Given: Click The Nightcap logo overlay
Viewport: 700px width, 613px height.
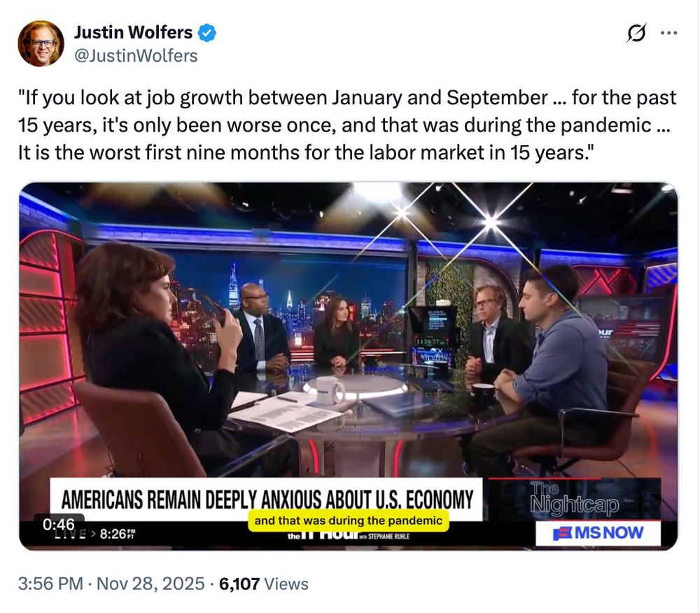Looking at the screenshot, I should (x=575, y=499).
